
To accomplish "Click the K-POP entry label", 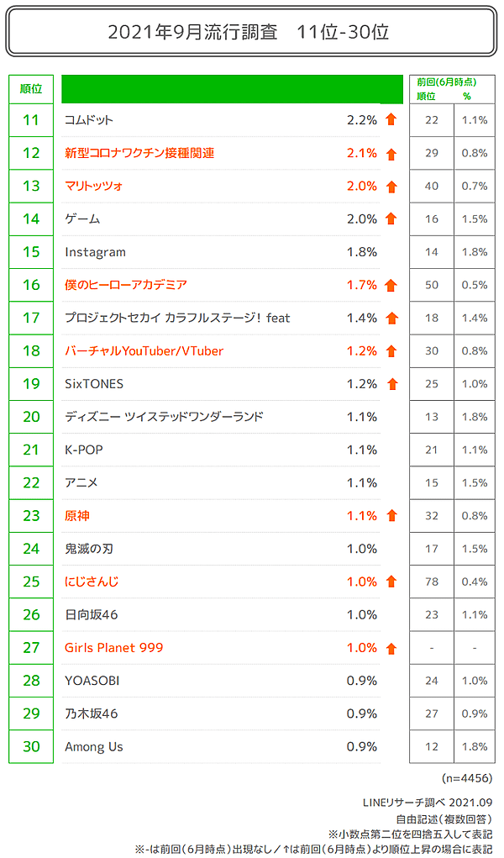I will tap(84, 450).
